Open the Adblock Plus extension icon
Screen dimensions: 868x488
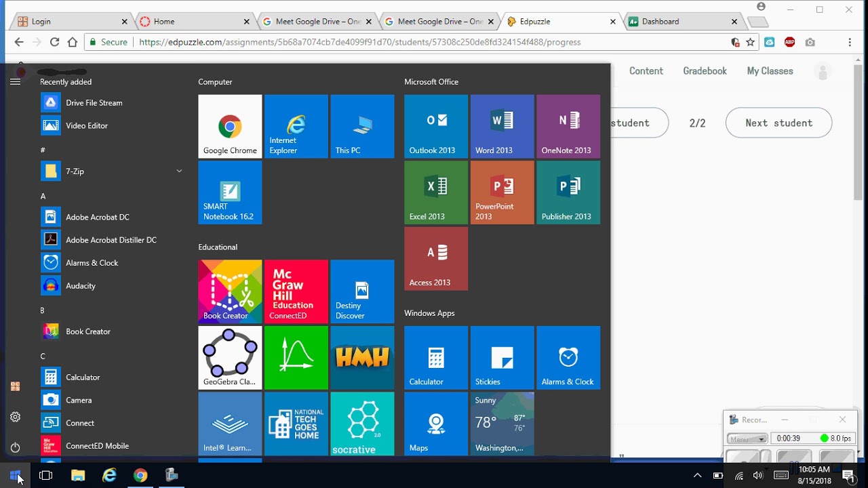pyautogui.click(x=789, y=42)
